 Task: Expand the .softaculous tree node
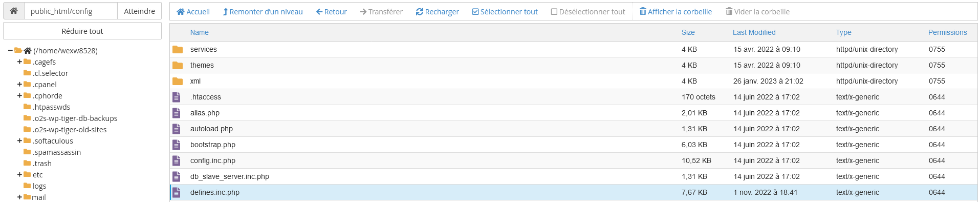point(19,140)
